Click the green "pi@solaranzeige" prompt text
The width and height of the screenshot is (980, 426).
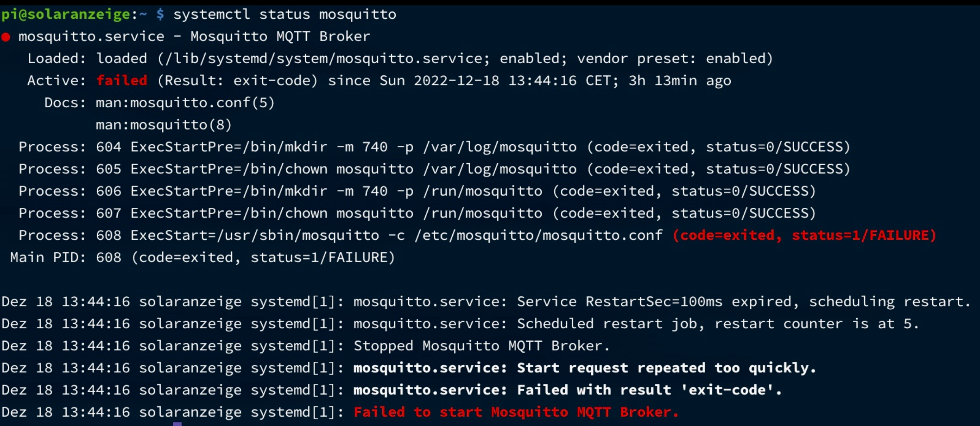click(65, 14)
